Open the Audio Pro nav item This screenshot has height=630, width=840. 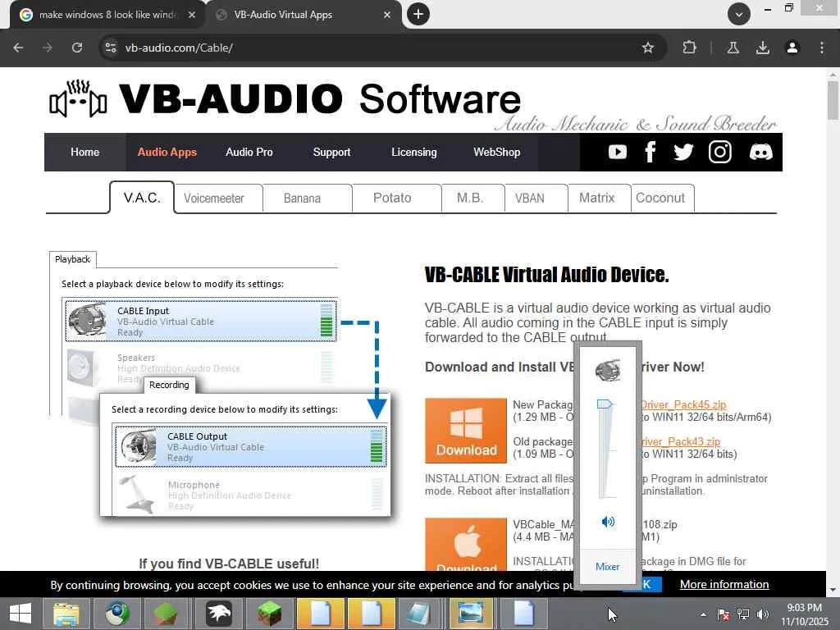[249, 152]
